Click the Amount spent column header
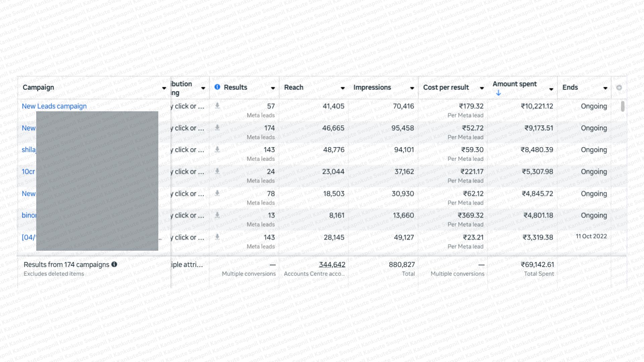The height and width of the screenshot is (362, 644). click(x=515, y=84)
